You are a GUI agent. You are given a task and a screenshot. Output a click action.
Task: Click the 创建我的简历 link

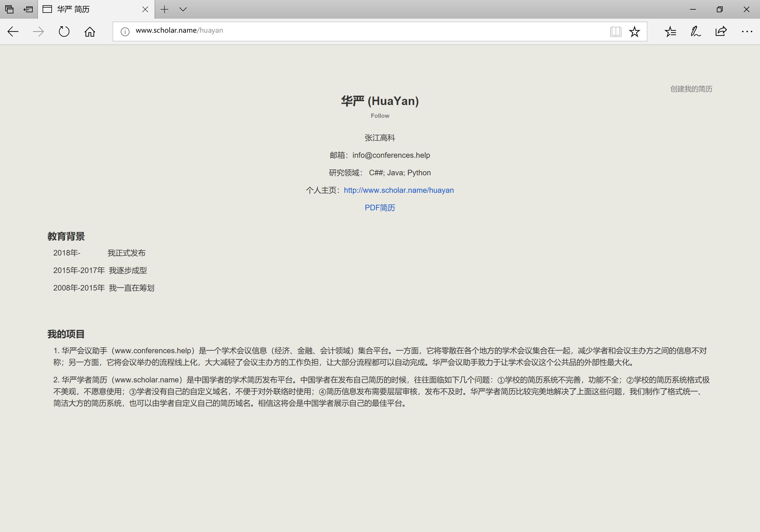pos(691,89)
